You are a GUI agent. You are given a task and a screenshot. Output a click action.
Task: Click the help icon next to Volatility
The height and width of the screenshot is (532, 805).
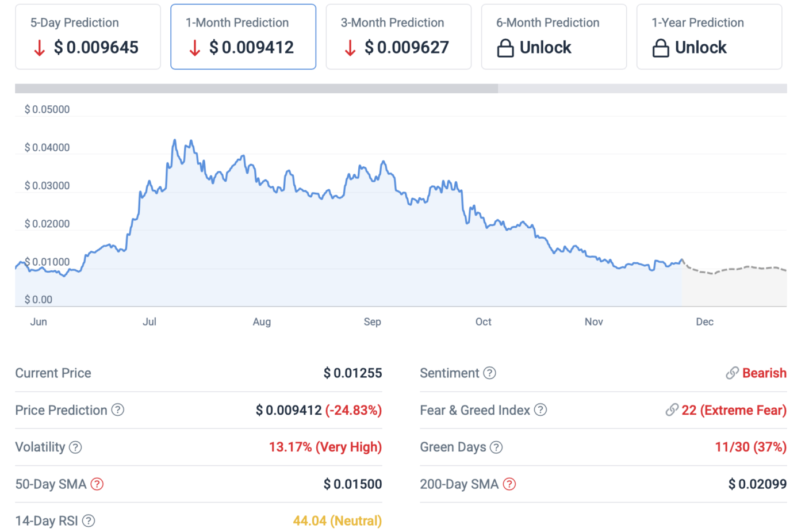75,447
